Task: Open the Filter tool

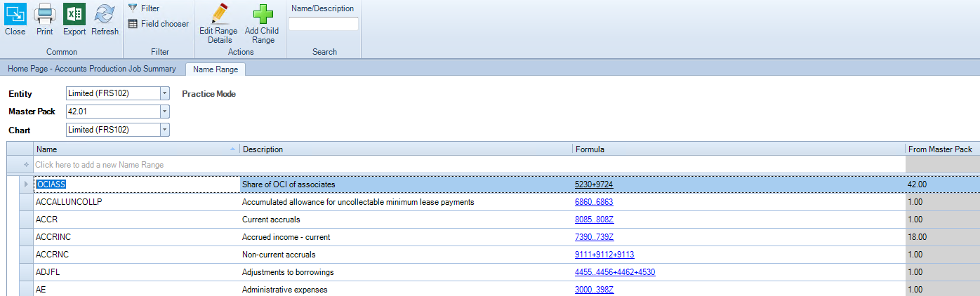Action: point(143,8)
